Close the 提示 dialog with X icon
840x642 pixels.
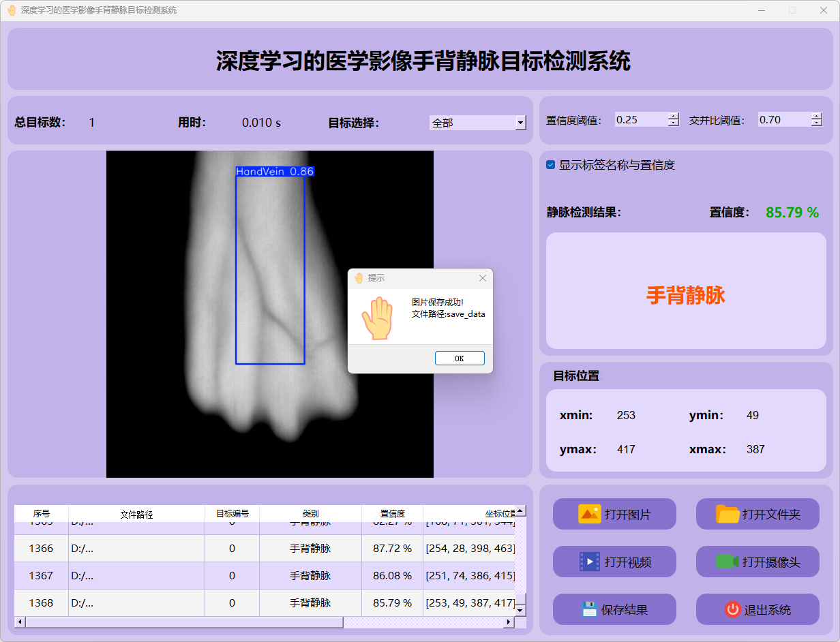(x=483, y=278)
